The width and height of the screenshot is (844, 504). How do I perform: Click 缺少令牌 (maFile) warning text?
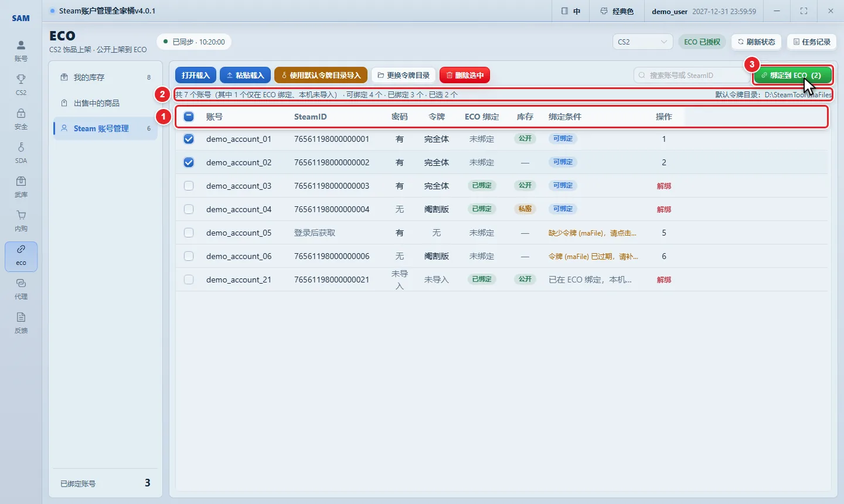click(x=593, y=233)
